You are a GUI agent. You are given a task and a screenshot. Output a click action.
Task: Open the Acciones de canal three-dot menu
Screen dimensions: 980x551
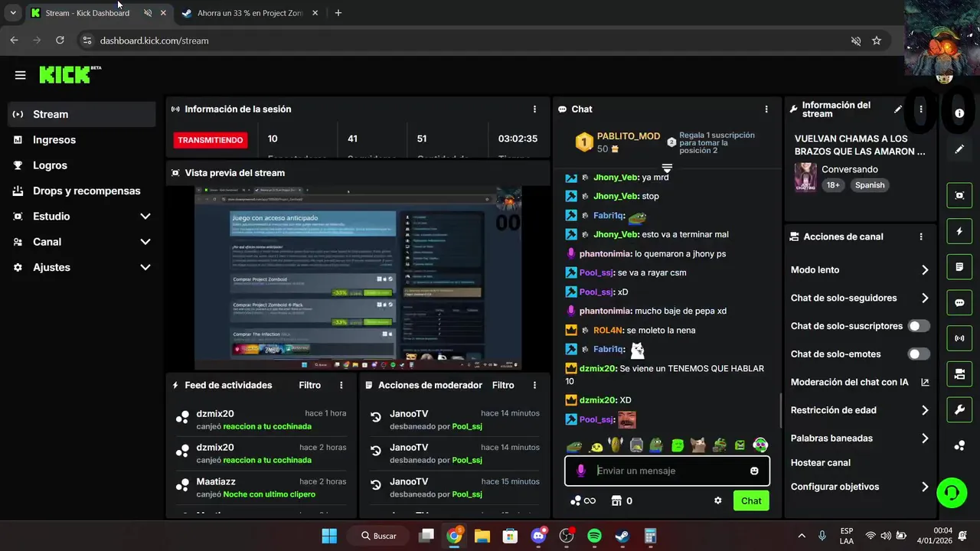tap(921, 237)
